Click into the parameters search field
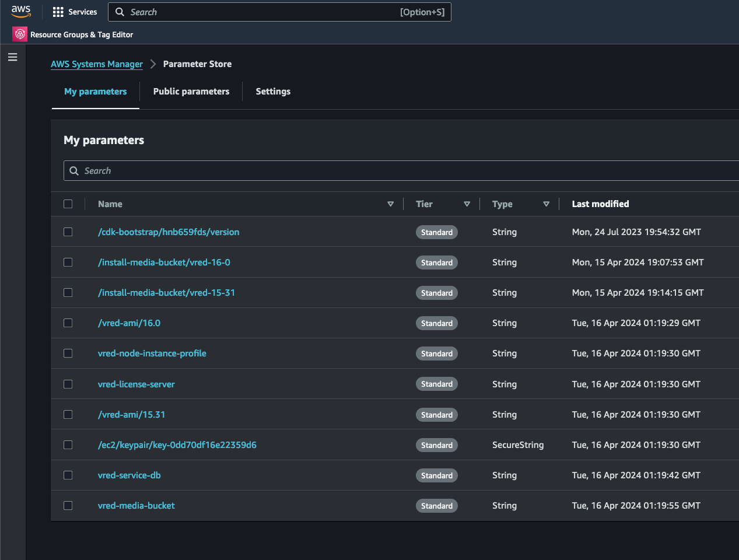This screenshot has width=739, height=560. (233, 170)
